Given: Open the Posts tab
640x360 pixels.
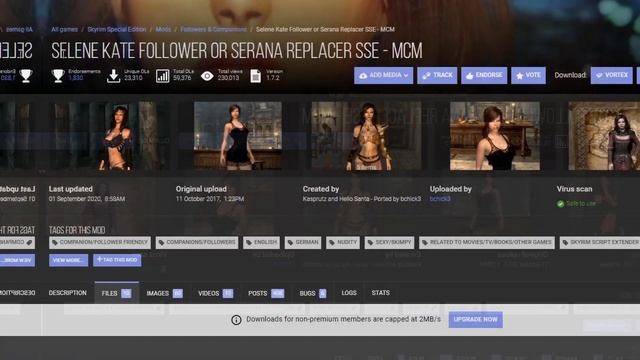Looking at the screenshot, I should click(x=266, y=293).
